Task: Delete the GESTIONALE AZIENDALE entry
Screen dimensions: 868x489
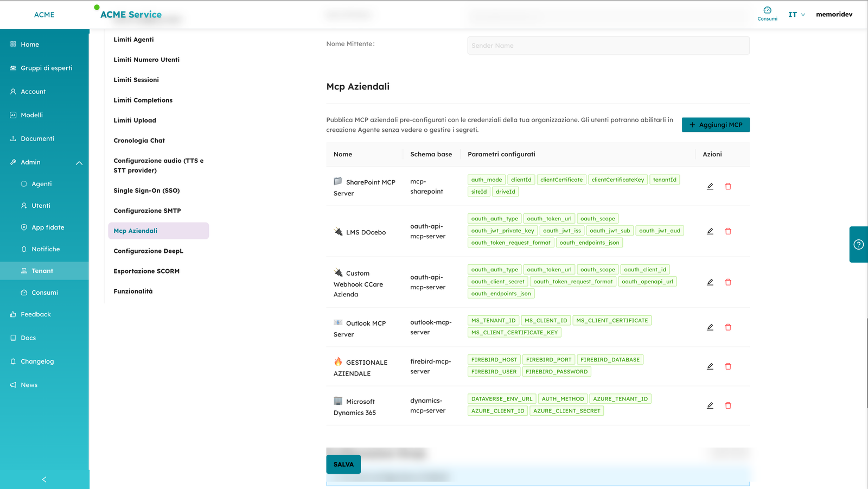Action: click(728, 366)
